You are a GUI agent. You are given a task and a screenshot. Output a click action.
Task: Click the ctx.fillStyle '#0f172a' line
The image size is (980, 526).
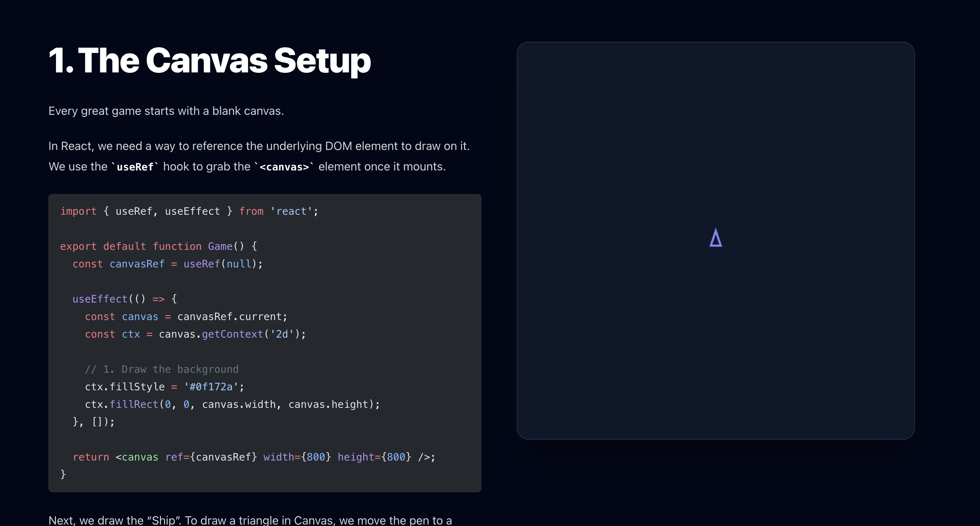pos(164,387)
